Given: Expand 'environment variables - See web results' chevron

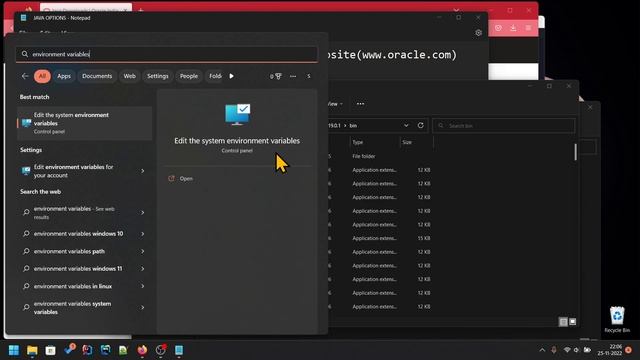Looking at the screenshot, I should (x=143, y=213).
